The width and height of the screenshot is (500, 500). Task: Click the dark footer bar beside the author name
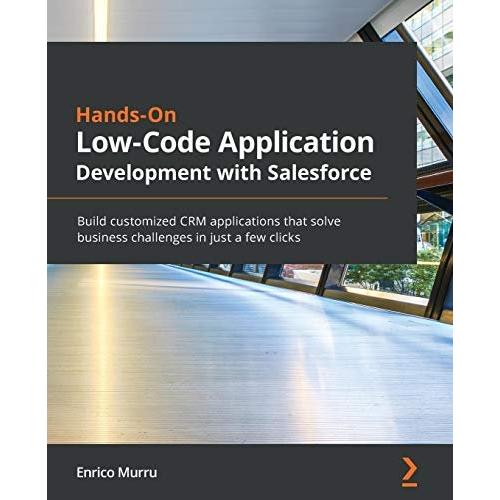[277, 472]
